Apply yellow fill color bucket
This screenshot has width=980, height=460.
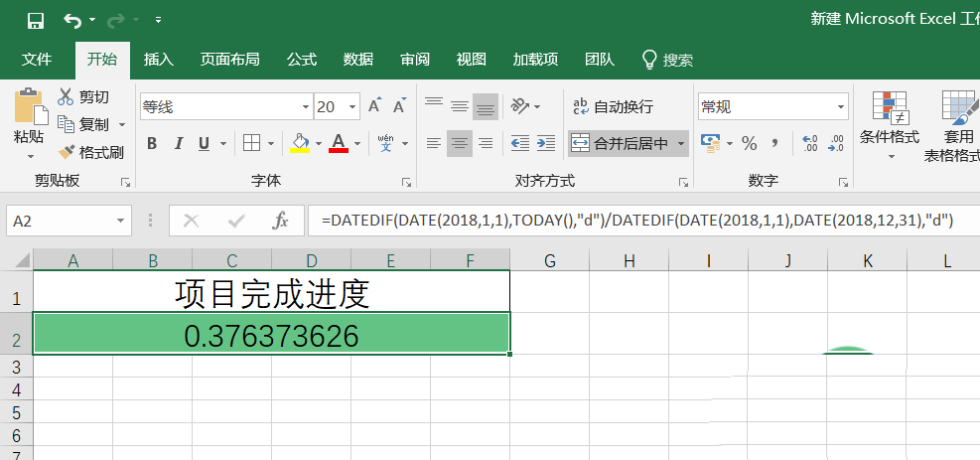tap(300, 143)
